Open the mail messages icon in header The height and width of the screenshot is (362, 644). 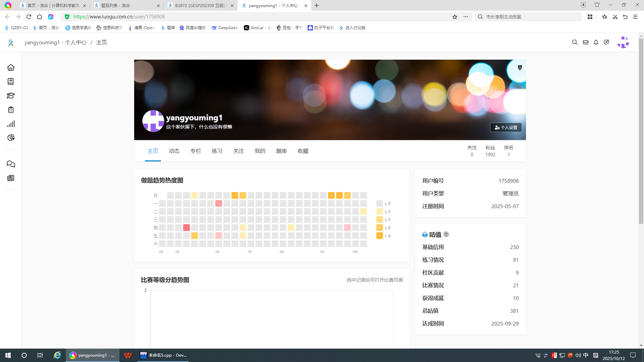[x=585, y=42]
